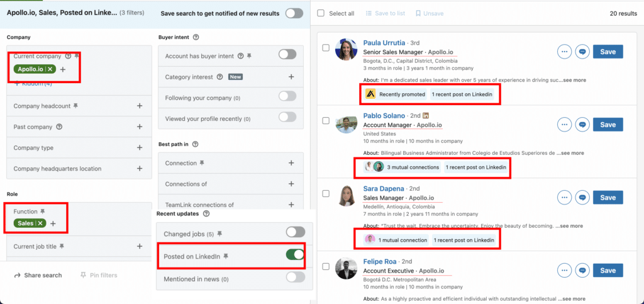Remove the Sales function filter chip
This screenshot has width=644, height=304.
coord(40,223)
